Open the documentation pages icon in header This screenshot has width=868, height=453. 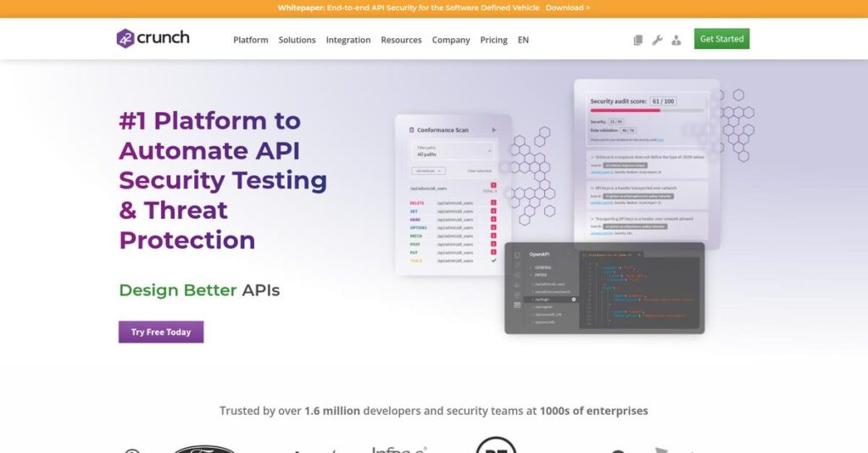click(x=638, y=40)
